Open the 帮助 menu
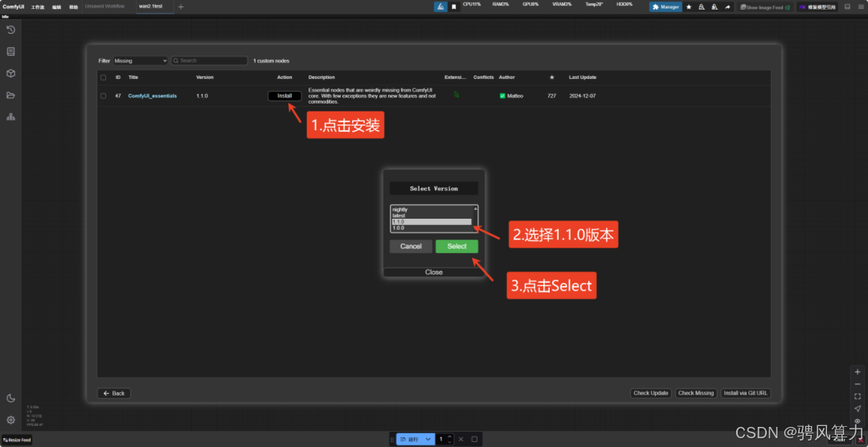Viewport: 868px width, 447px height. tap(74, 7)
